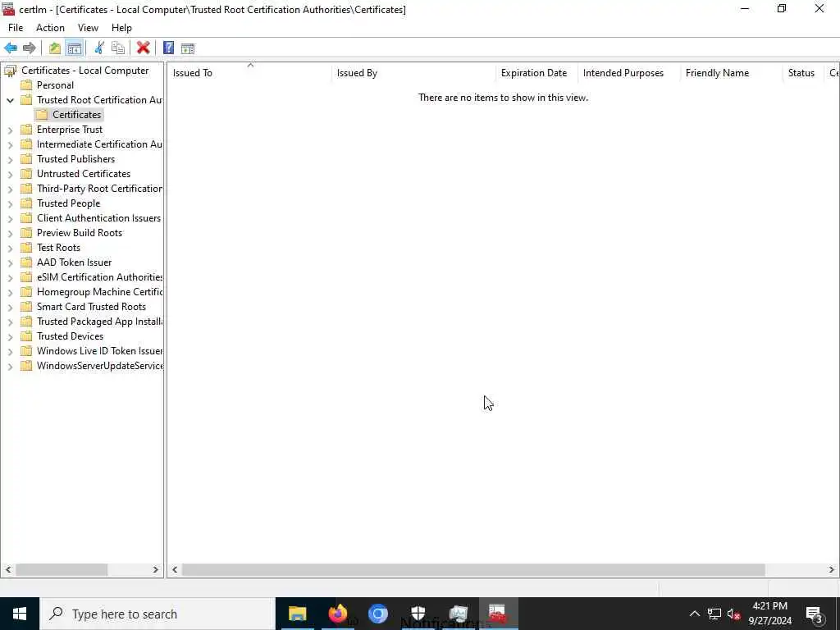The image size is (840, 630).
Task: Click the Cut scissors toolbar icon
Action: (99, 48)
